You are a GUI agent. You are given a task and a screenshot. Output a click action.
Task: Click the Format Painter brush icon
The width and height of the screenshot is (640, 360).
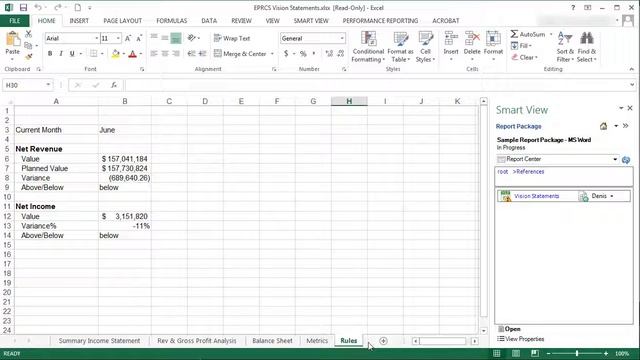[28, 56]
